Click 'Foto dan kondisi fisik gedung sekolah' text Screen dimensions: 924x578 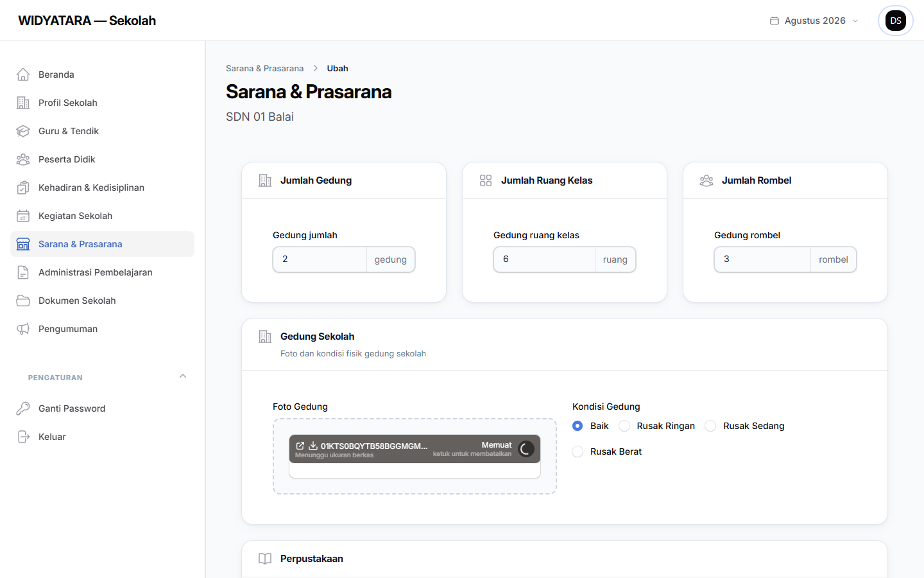353,354
